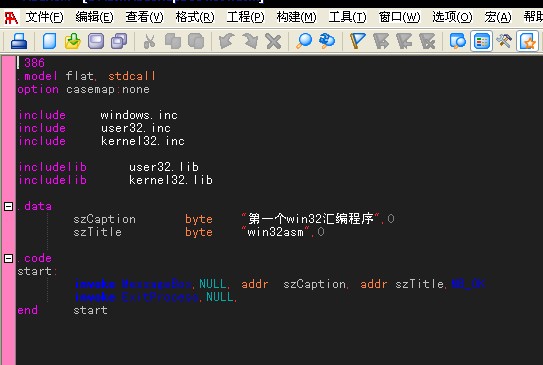Image resolution: width=543 pixels, height=365 pixels.
Task: Click the 'szTitle' variable declaration
Action: click(x=97, y=232)
